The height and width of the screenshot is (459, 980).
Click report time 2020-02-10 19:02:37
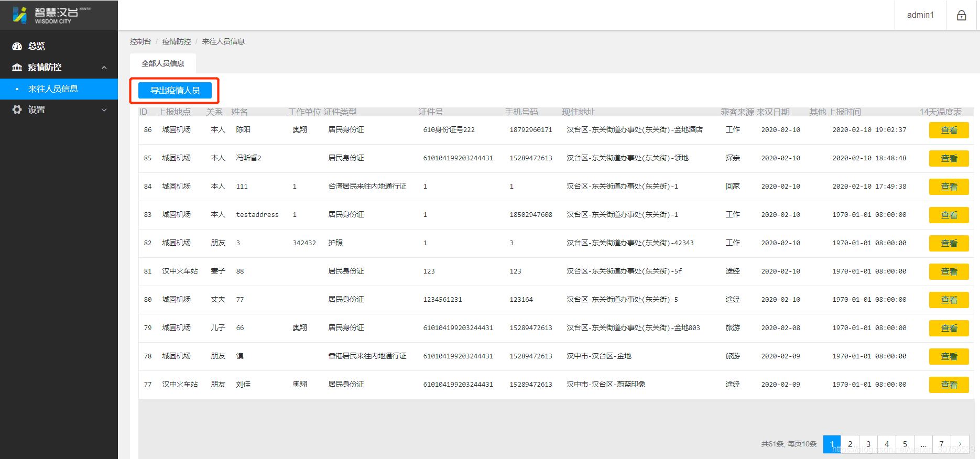point(869,129)
